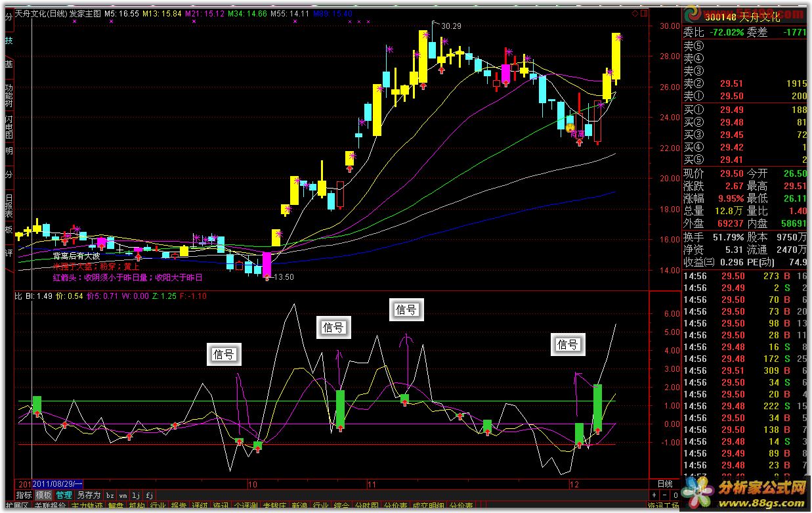This screenshot has height=513, width=812.
Task: Select the bz template shortcut
Action: [110, 495]
